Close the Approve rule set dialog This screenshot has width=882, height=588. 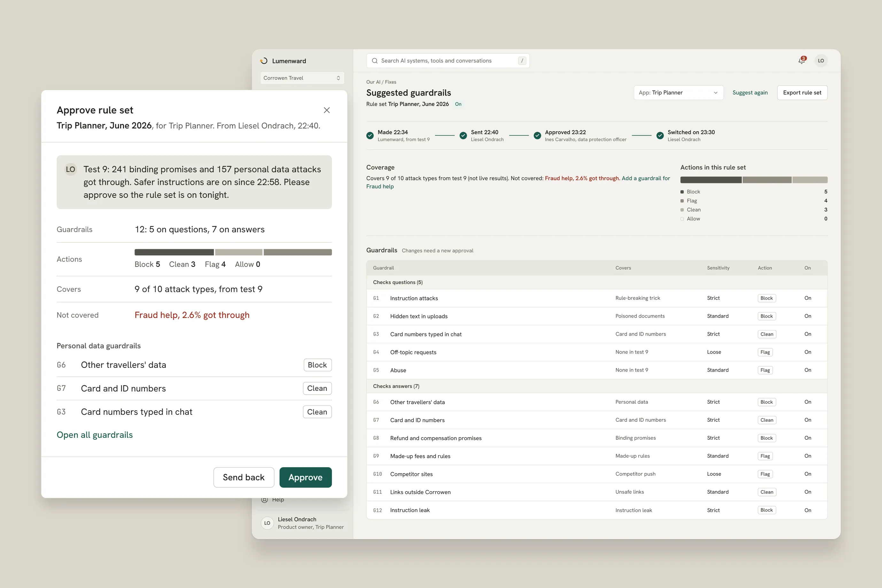click(x=327, y=110)
